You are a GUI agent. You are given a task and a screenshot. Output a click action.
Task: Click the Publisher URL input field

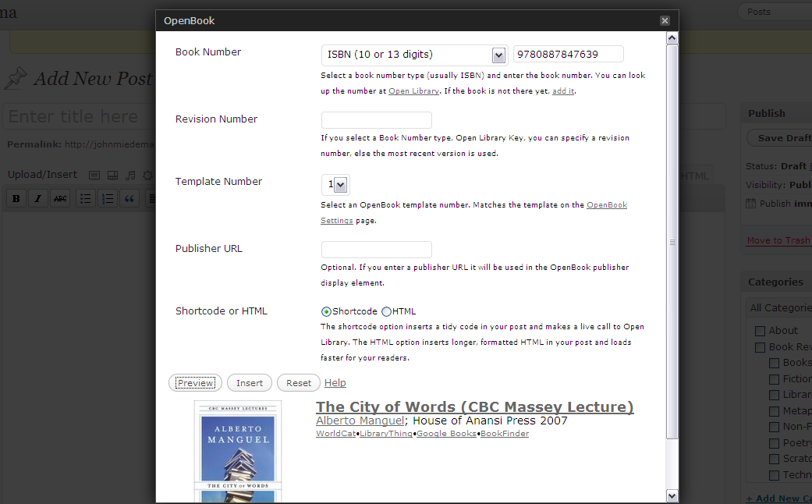tap(377, 250)
